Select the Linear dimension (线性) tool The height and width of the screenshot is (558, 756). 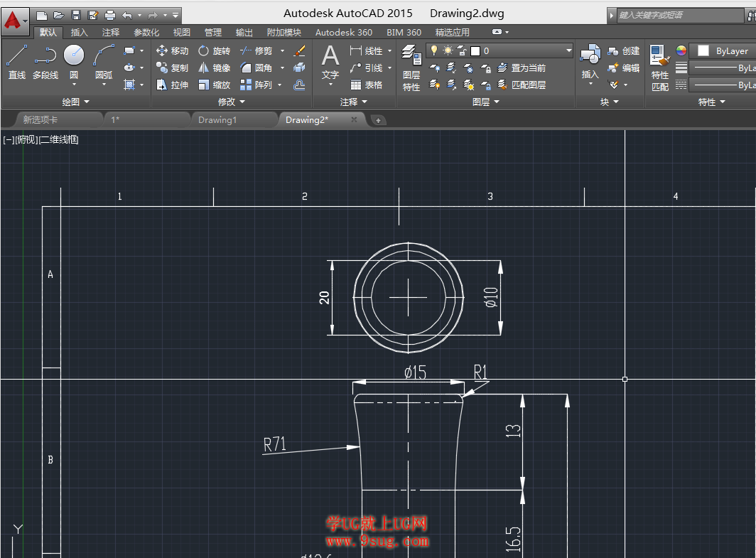click(x=367, y=50)
